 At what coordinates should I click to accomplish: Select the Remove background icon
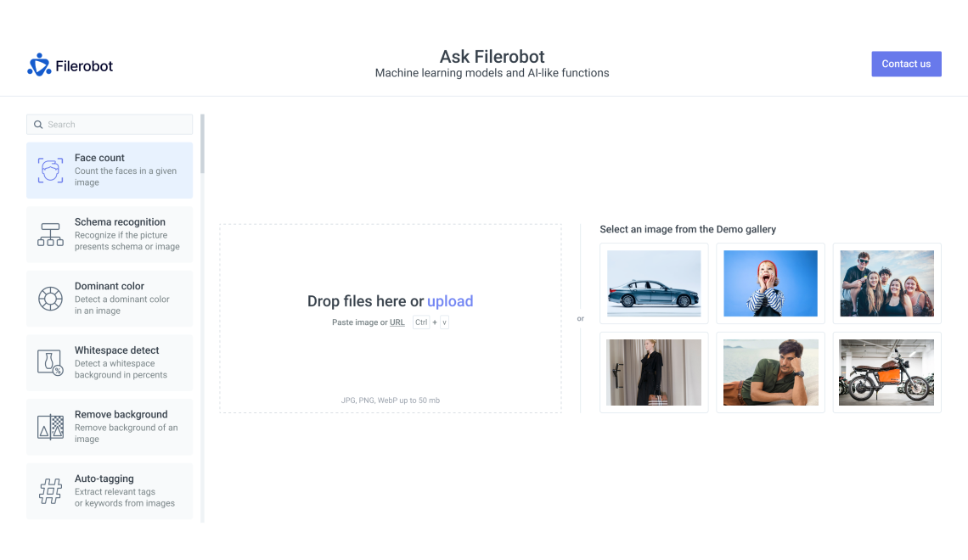50,427
